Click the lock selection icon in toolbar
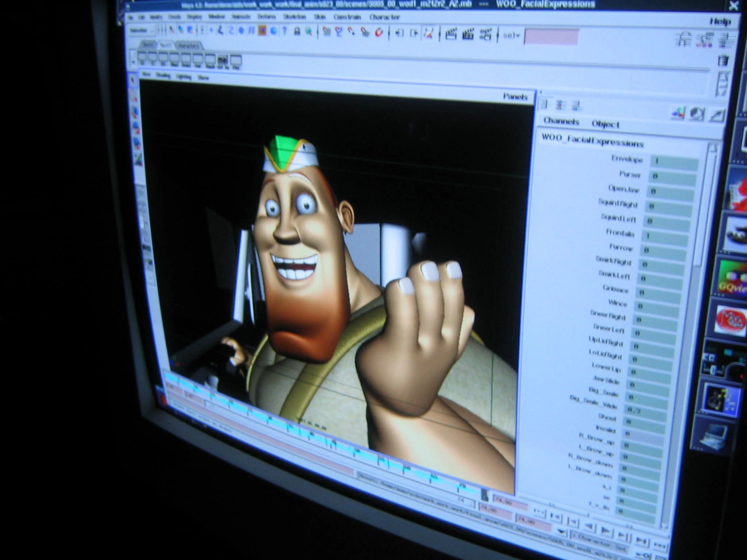This screenshot has height=560, width=747. click(297, 31)
